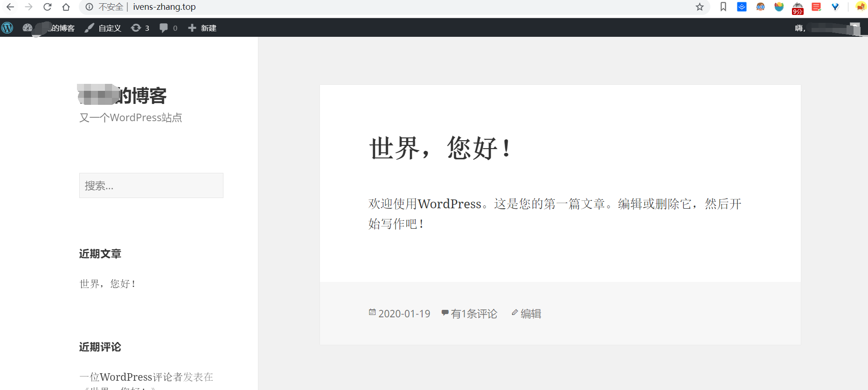Viewport: 868px width, 390px height.
Task: Click the 编辑 edit post link
Action: coord(531,314)
